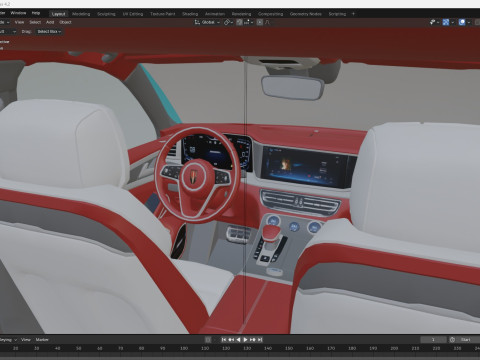Click frame 100 on the timeline ruler

184,348
